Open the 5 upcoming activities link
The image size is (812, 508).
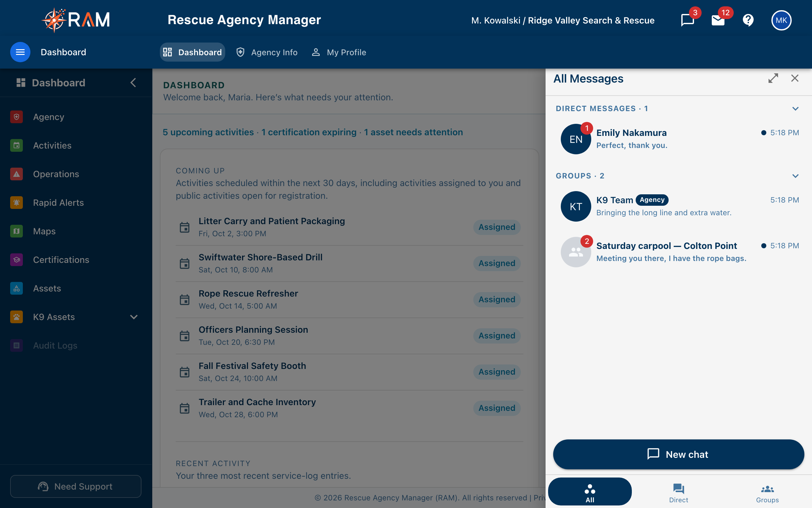[208, 132]
